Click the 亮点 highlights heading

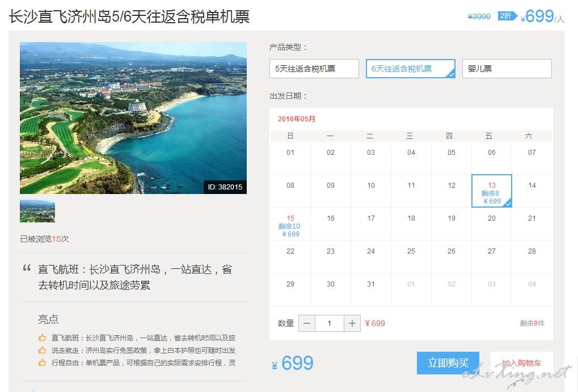click(x=48, y=319)
